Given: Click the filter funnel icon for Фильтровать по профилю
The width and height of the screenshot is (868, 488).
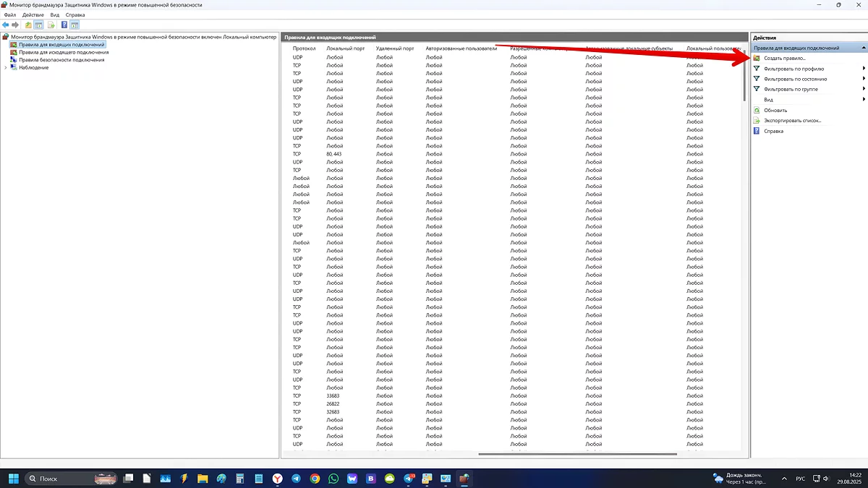Looking at the screenshot, I should [x=757, y=69].
